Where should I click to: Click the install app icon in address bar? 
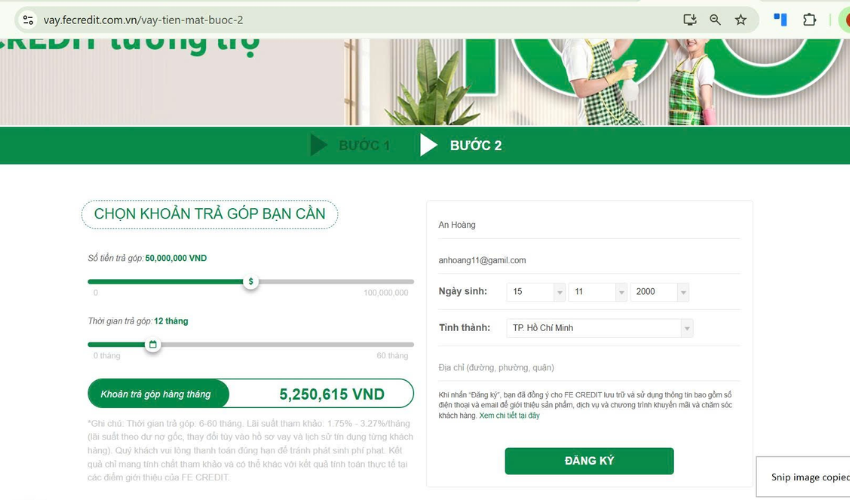click(x=690, y=20)
